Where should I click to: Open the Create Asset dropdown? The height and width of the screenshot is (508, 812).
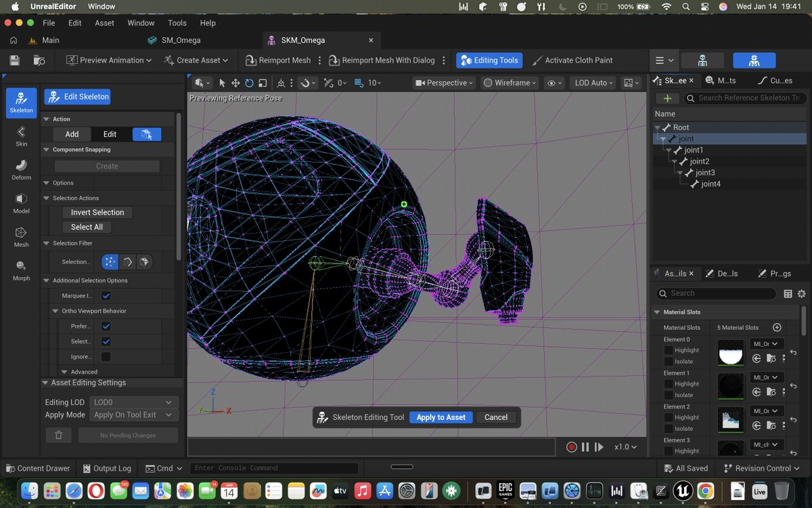pyautogui.click(x=196, y=60)
